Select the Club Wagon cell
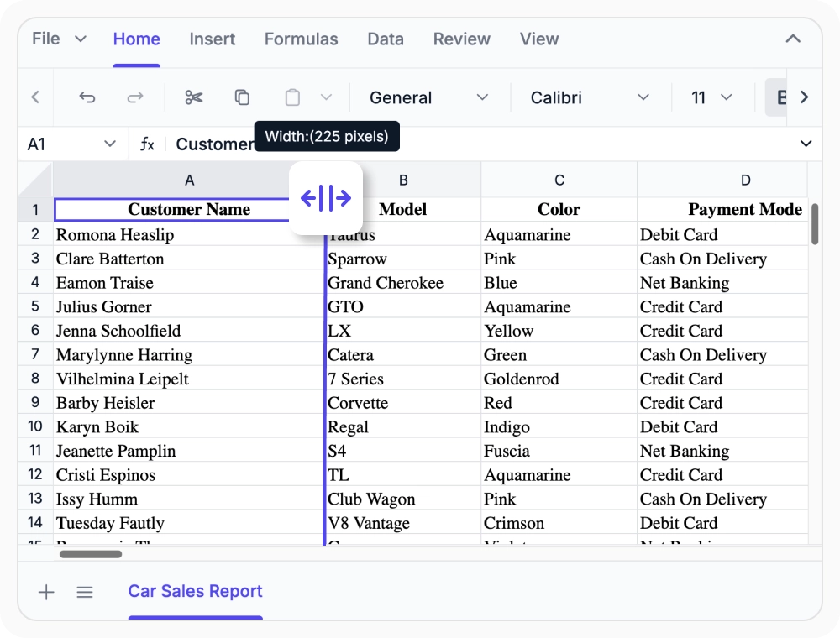 pyautogui.click(x=403, y=499)
